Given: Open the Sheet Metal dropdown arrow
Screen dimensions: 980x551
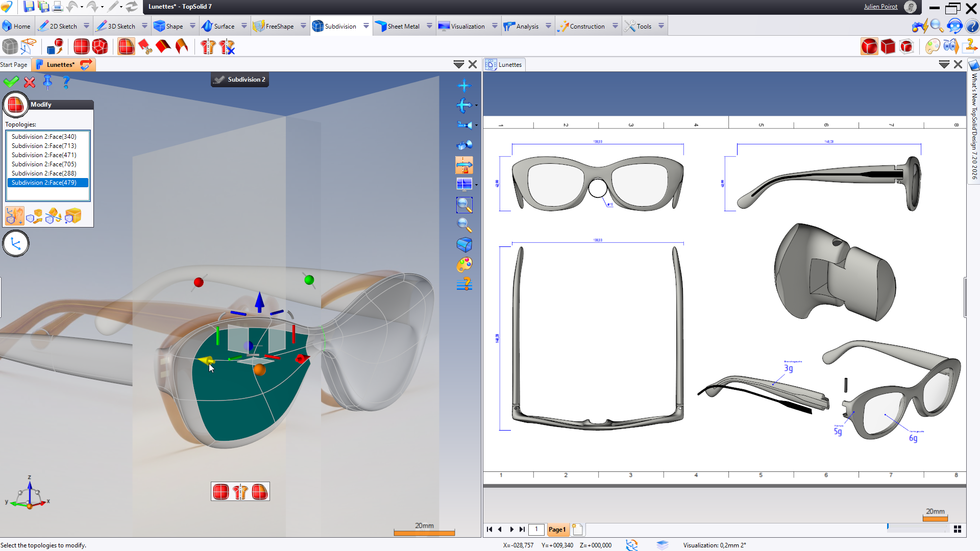Looking at the screenshot, I should click(429, 26).
